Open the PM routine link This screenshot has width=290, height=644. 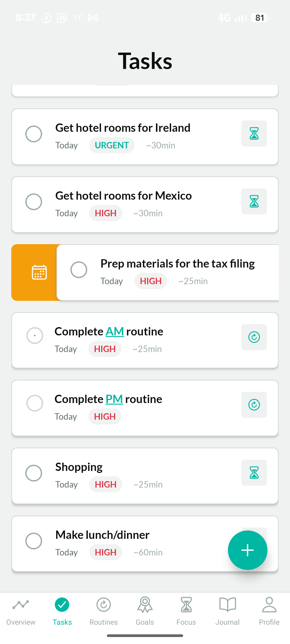pyautogui.click(x=114, y=399)
